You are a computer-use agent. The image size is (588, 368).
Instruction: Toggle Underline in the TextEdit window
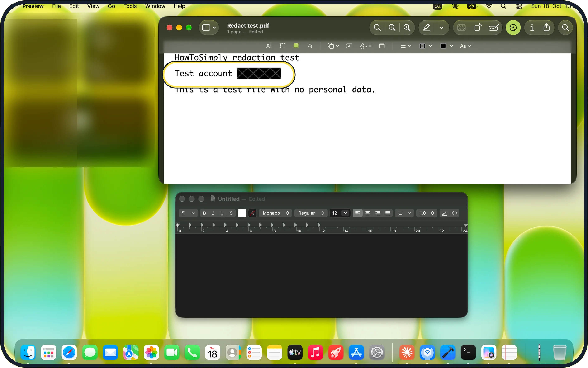[x=222, y=213]
